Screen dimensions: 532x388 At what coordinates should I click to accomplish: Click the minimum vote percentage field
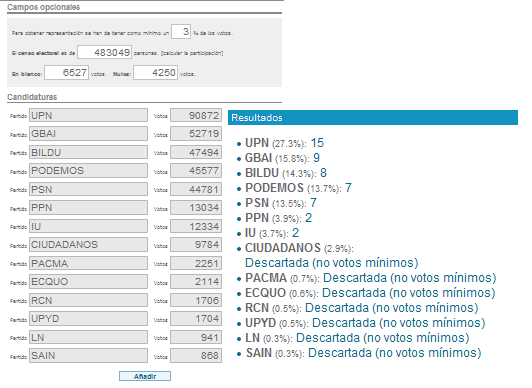coord(181,32)
